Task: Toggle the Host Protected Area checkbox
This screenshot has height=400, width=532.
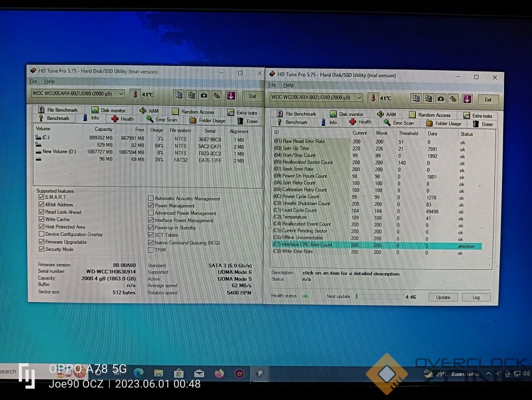Action: point(42,227)
